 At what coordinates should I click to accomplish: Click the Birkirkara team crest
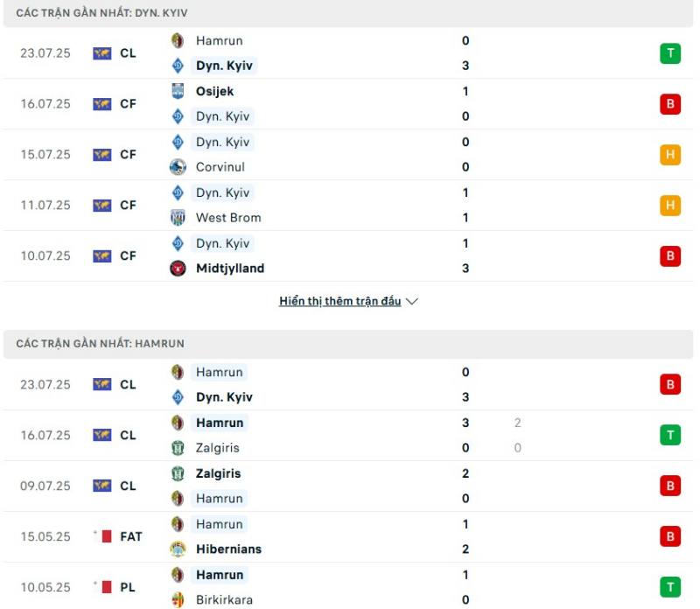coord(178,599)
